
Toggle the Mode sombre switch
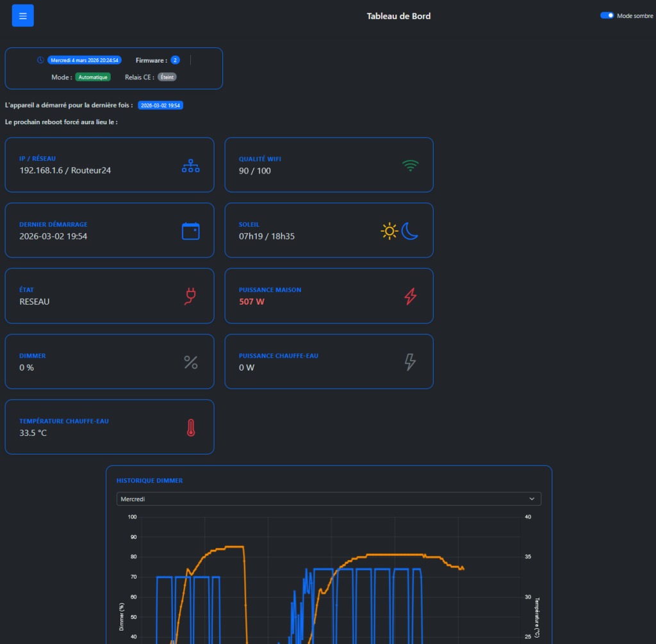[x=607, y=15]
